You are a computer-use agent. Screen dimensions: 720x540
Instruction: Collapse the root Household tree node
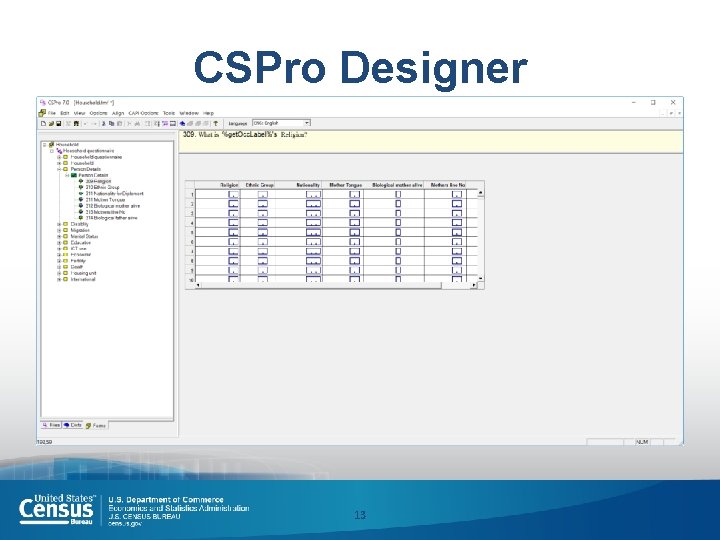click(x=45, y=145)
